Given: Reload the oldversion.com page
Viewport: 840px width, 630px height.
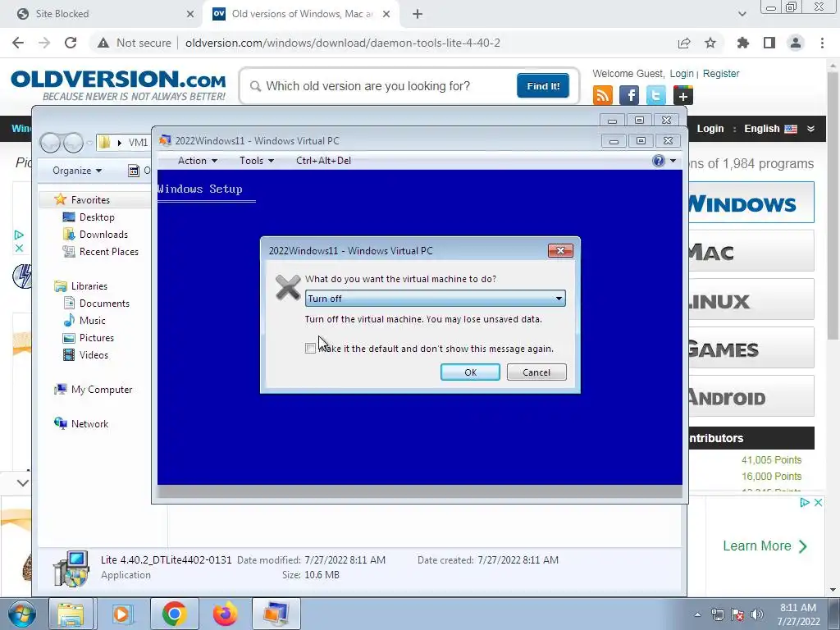Looking at the screenshot, I should point(71,43).
